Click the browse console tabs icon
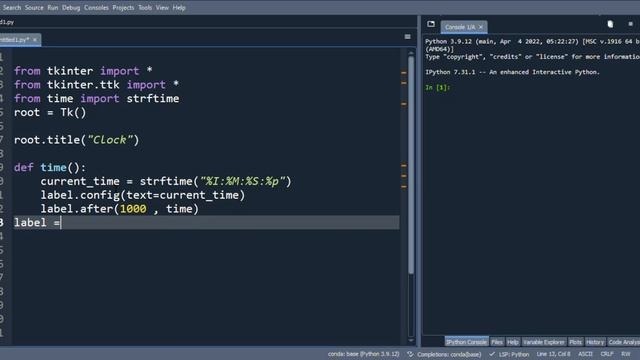 pos(431,24)
